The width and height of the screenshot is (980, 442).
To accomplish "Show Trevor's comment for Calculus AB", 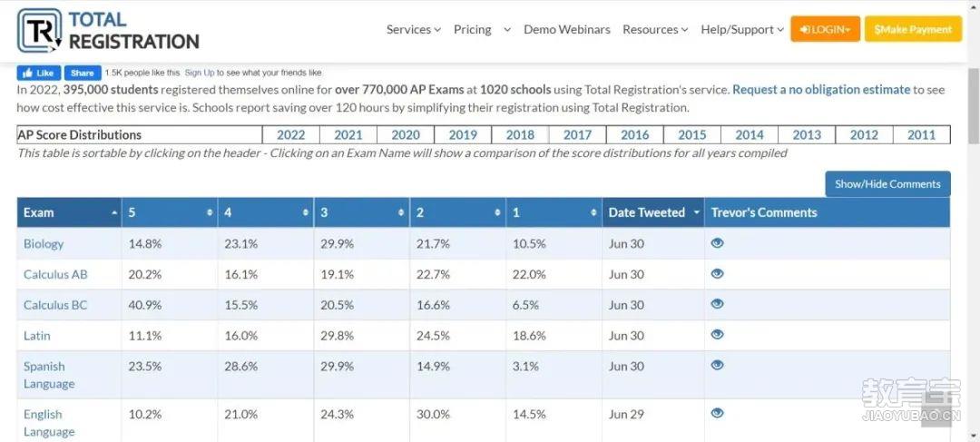I will coord(718,274).
